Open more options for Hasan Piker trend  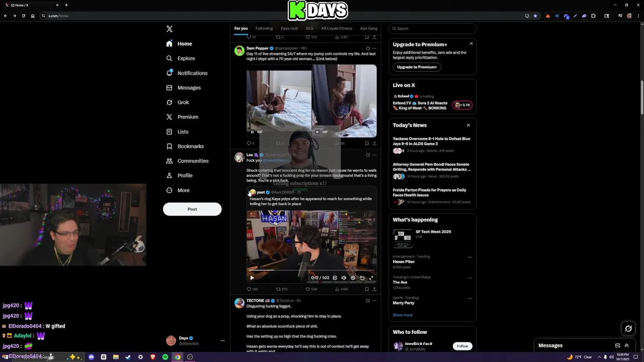(470, 257)
